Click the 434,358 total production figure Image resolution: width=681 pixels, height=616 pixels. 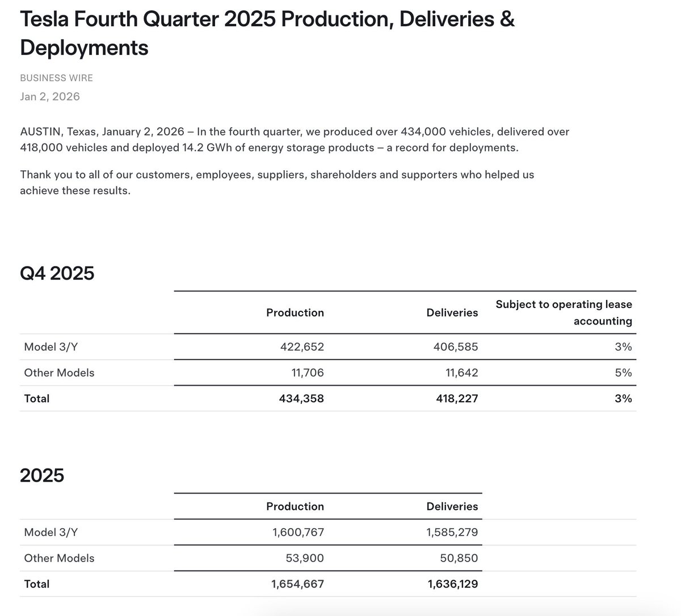coord(302,398)
